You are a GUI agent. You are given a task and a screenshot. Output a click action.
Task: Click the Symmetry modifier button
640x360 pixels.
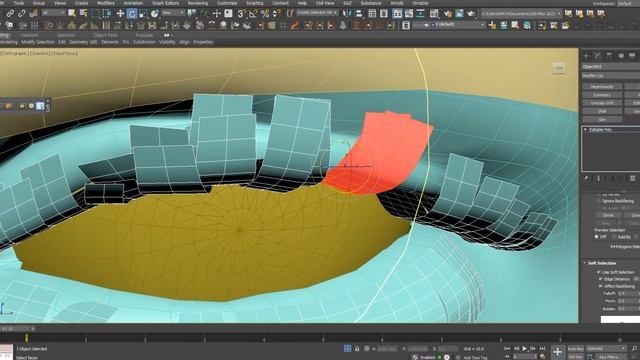[x=602, y=95]
